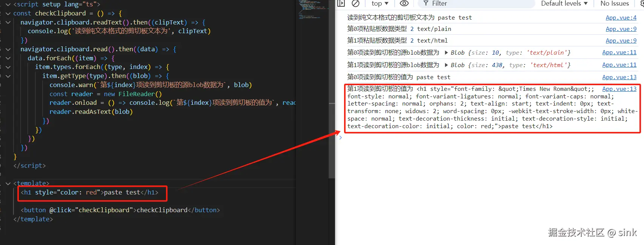Click the h1 'paste test' template line
This screenshot has height=245, width=644.
point(89,193)
